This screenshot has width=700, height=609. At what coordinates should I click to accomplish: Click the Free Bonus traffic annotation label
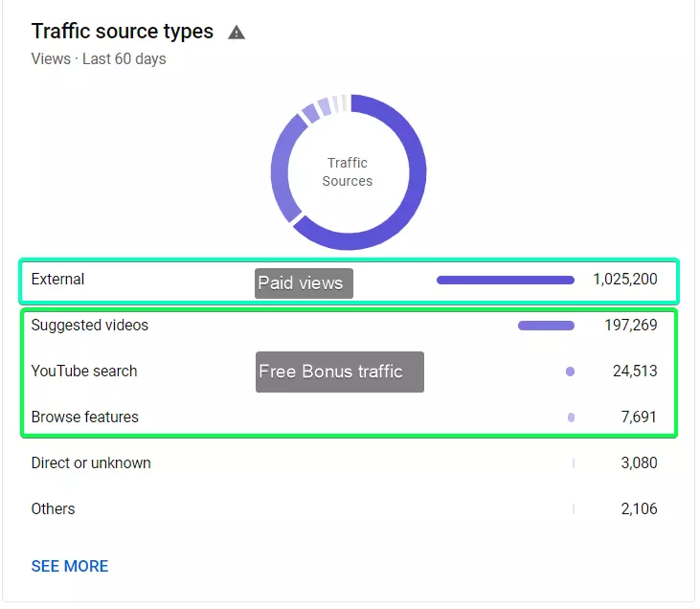tap(339, 372)
